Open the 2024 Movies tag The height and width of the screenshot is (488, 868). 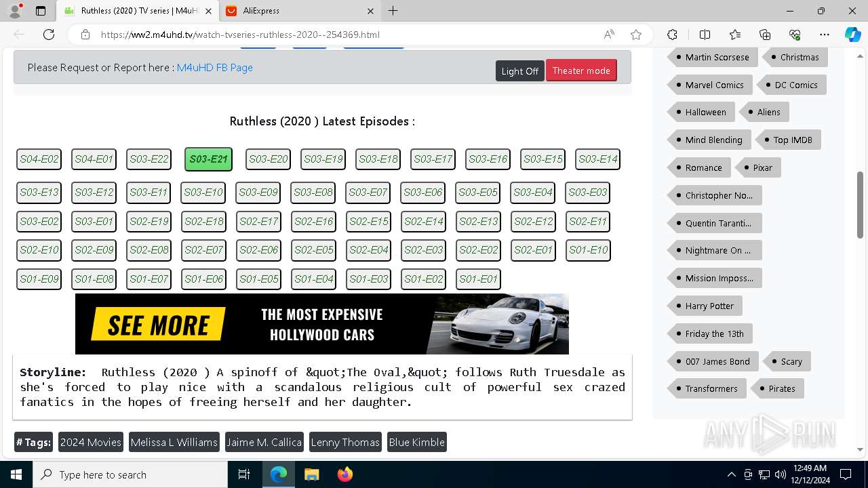(x=91, y=443)
